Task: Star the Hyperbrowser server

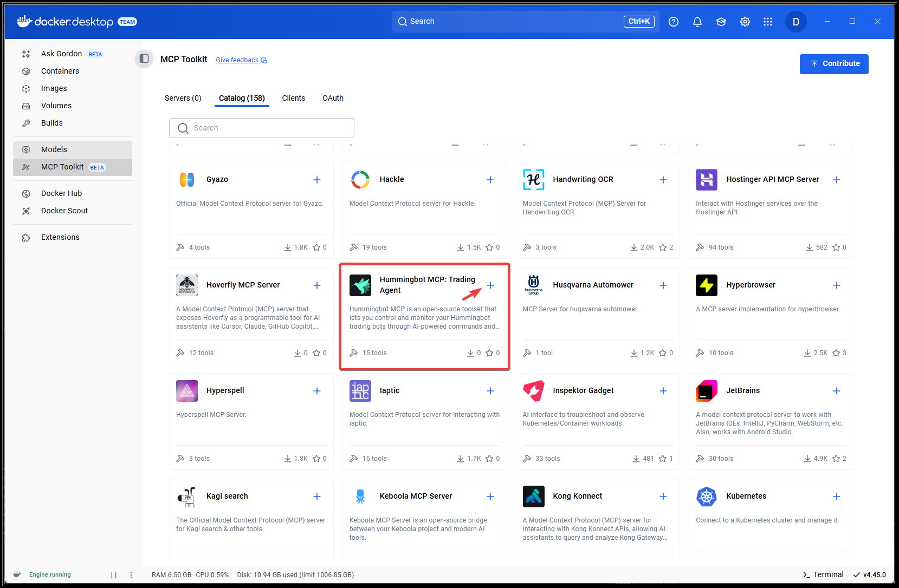Action: pyautogui.click(x=836, y=353)
